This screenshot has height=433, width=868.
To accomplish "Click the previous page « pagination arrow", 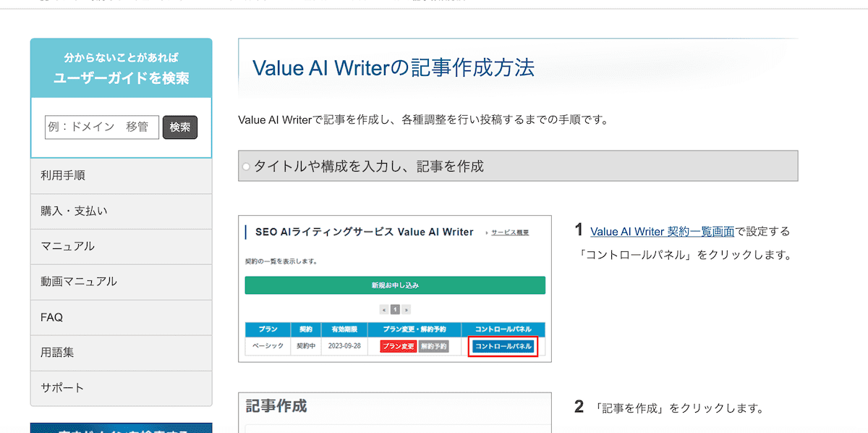I will [384, 309].
